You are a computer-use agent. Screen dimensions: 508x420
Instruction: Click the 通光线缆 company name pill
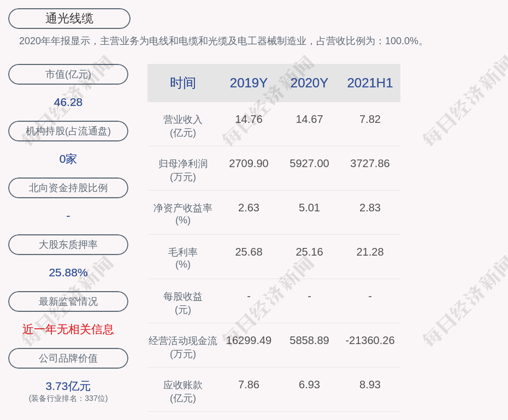[69, 19]
